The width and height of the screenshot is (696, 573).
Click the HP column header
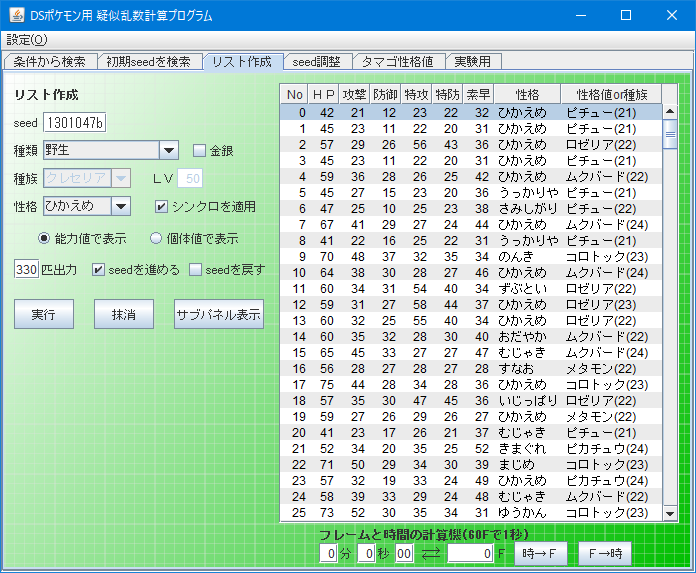(323, 95)
